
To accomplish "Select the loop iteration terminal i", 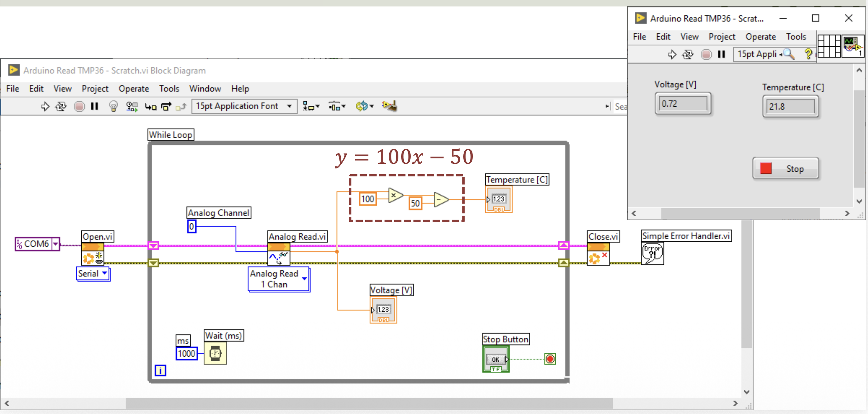I will (x=160, y=370).
